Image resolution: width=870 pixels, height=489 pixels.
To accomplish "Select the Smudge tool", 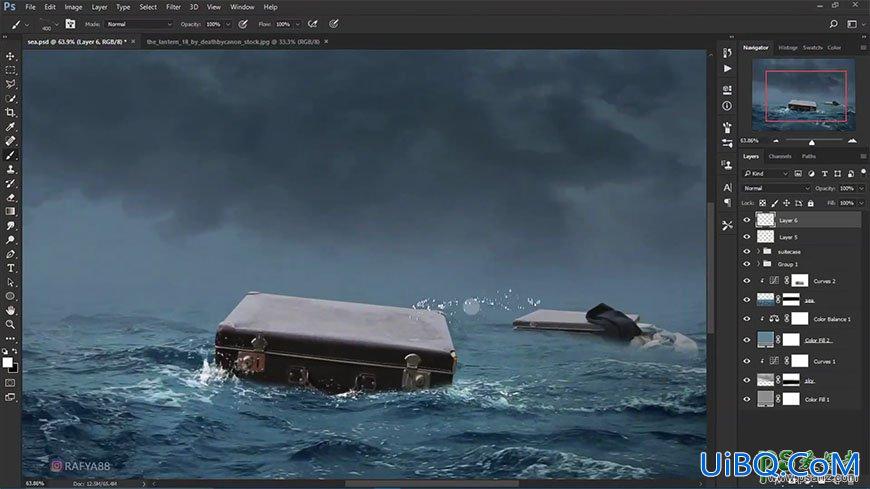I will coord(11,226).
